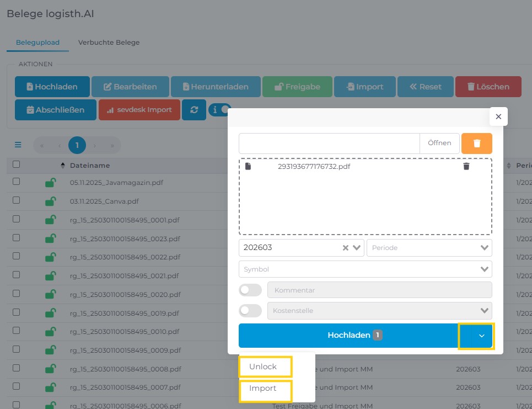Click the Öffnen button
The width and height of the screenshot is (532, 409).
pyautogui.click(x=439, y=143)
